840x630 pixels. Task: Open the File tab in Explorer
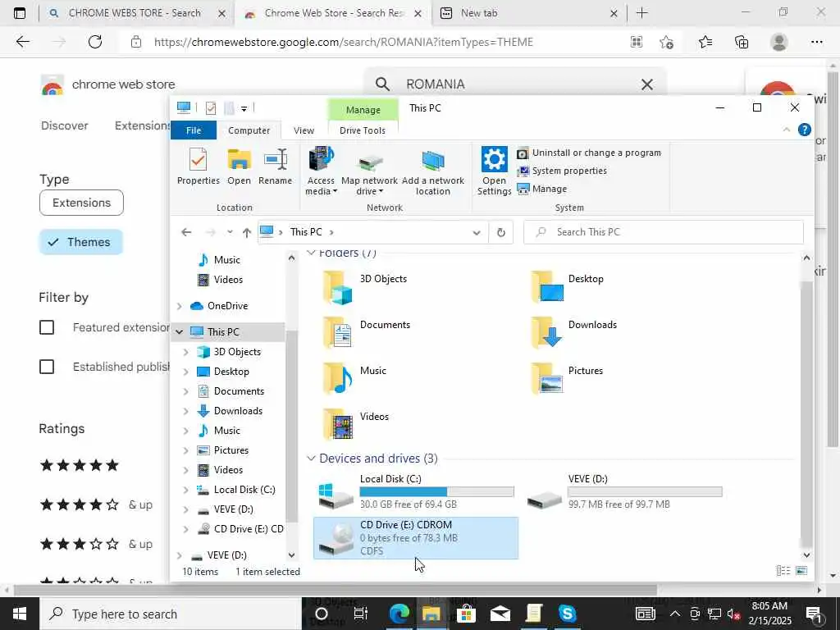pos(194,130)
